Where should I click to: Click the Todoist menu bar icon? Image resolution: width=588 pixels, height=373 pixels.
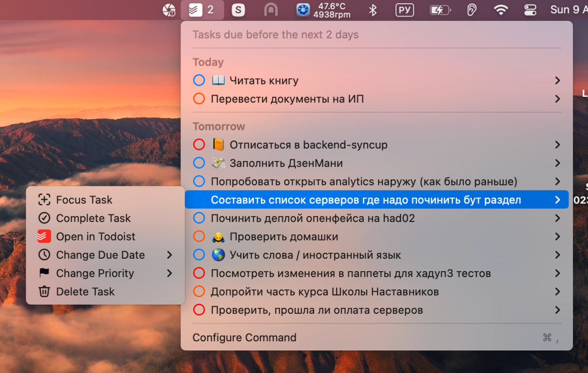(x=196, y=10)
